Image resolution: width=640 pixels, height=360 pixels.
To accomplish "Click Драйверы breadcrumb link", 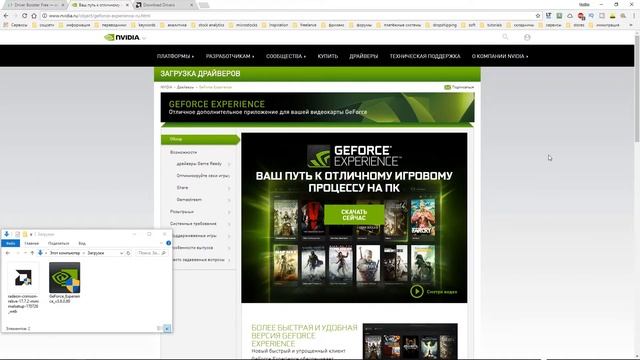I will (x=185, y=87).
